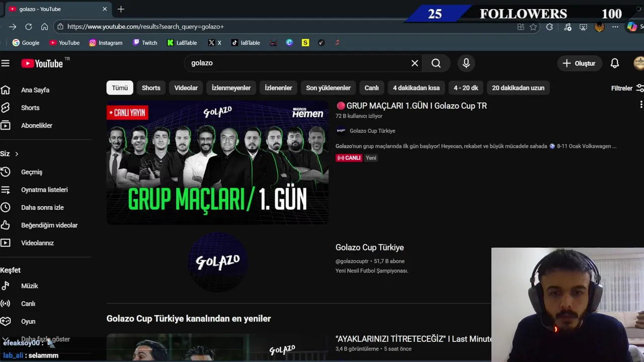This screenshot has height=362, width=644.
Task: Select the Tümü filter chip
Action: (x=120, y=88)
